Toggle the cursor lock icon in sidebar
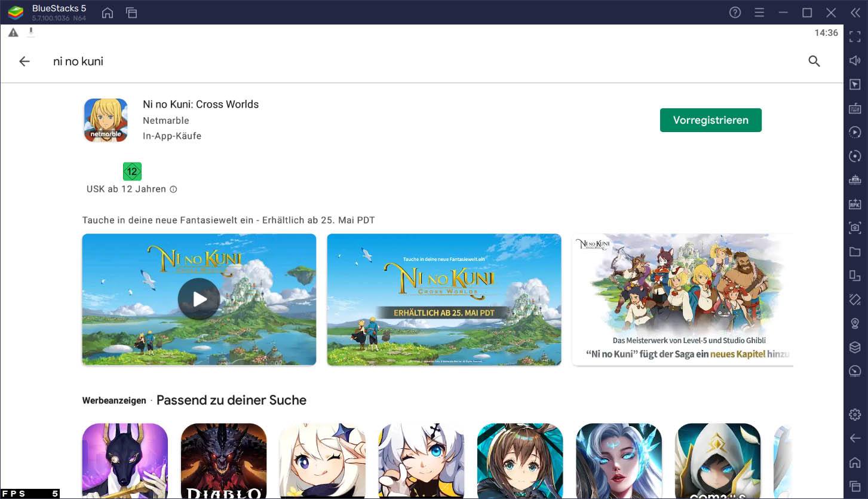The height and width of the screenshot is (499, 868). coord(855,84)
